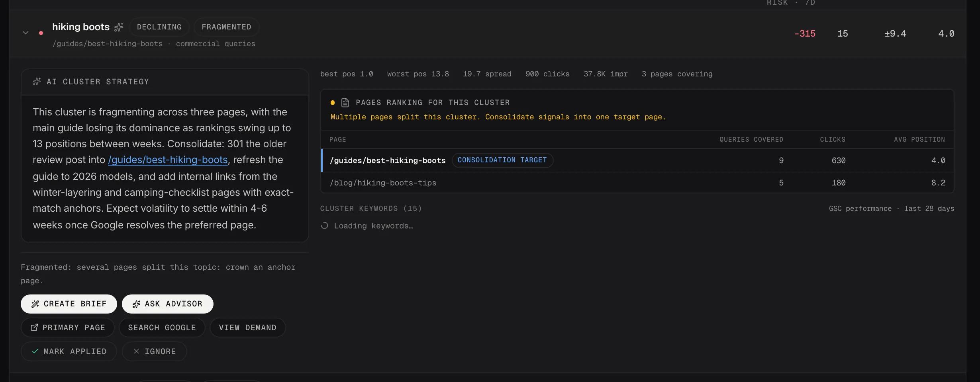Click the PAGE column header

click(x=338, y=140)
